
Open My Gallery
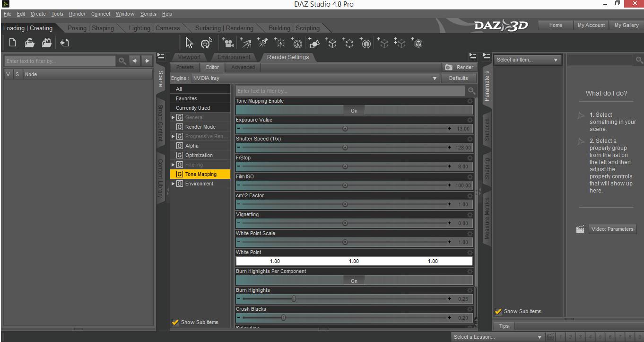point(627,25)
